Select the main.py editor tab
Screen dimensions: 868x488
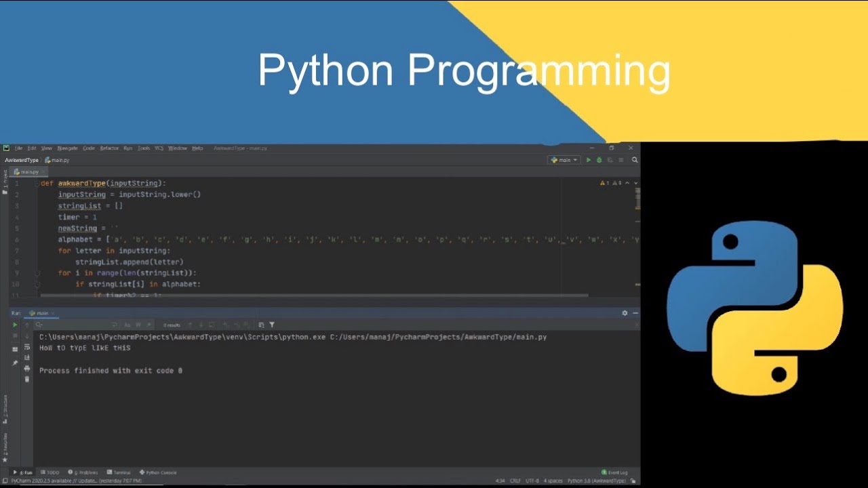pos(27,172)
